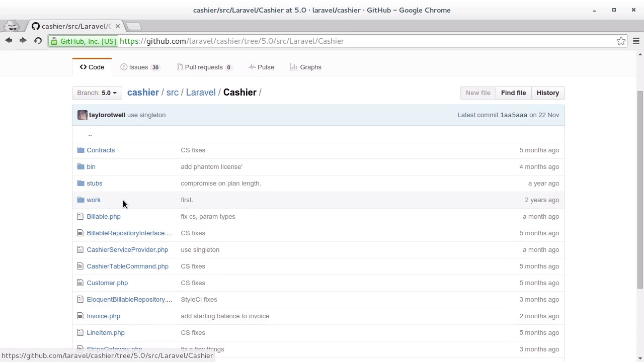Click the GitHub favicon on the tab
The image size is (644, 362).
click(x=36, y=26)
